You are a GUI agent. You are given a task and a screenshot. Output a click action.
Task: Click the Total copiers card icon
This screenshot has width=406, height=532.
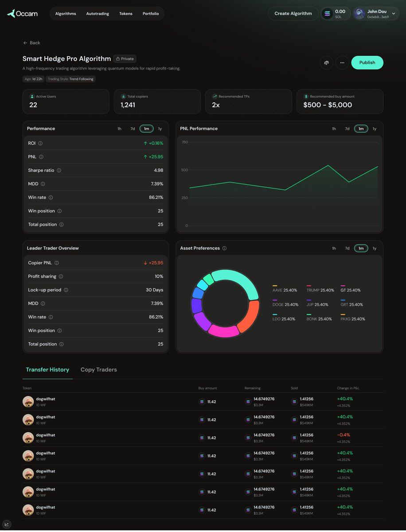[x=123, y=96]
